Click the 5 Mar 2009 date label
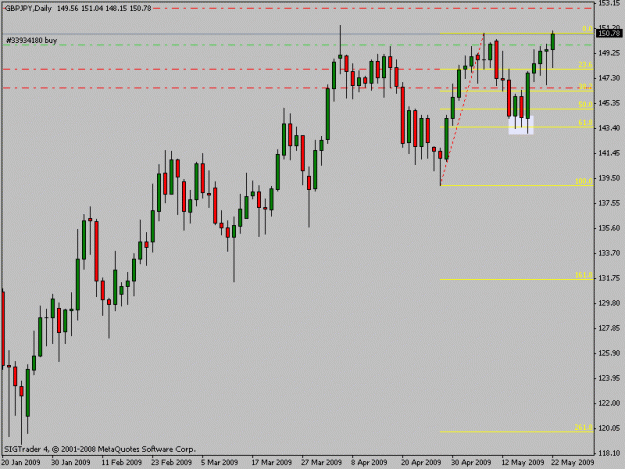Image resolution: width=625 pixels, height=469 pixels. (x=220, y=463)
